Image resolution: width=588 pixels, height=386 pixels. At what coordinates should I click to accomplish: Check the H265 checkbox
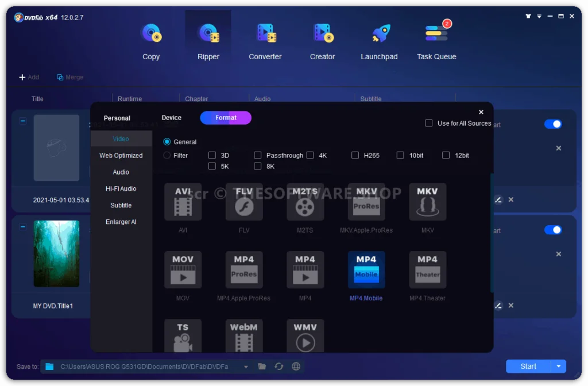355,155
